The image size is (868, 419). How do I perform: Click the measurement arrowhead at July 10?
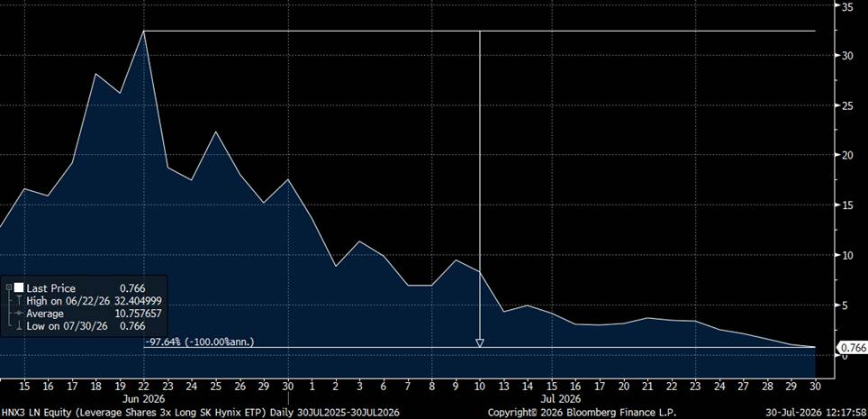click(480, 343)
